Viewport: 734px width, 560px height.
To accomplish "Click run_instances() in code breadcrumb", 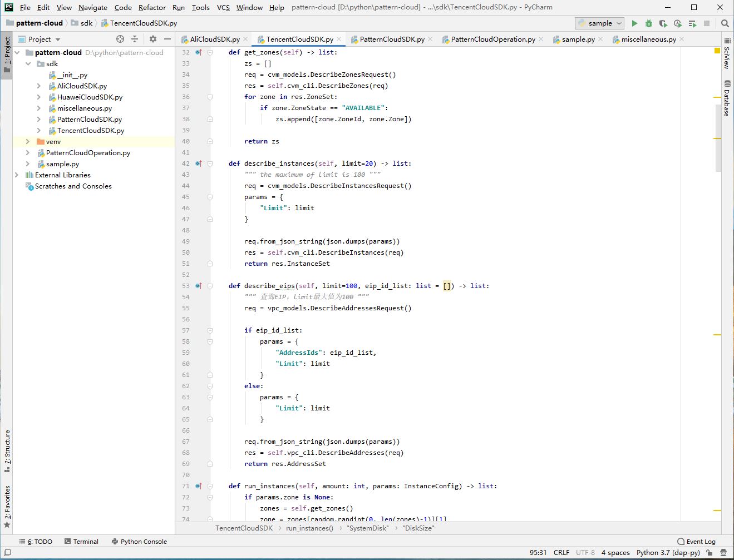I will point(309,528).
